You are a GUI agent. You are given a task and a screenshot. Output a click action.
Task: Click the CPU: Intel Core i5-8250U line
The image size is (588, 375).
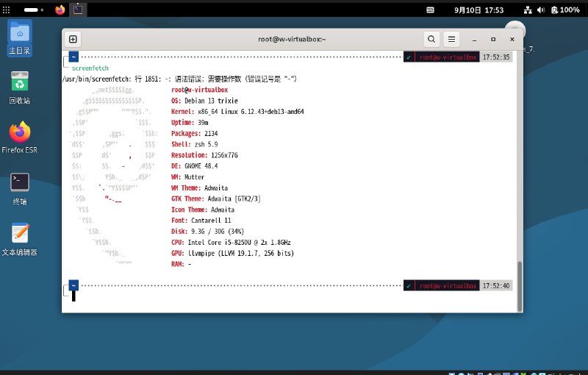point(231,243)
